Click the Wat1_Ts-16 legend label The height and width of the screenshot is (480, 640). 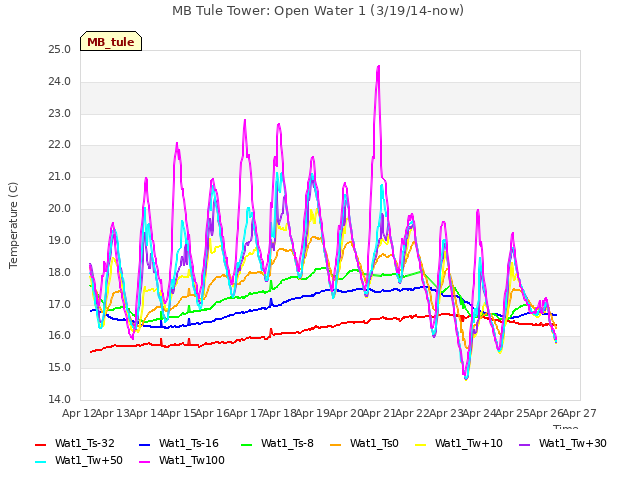click(x=189, y=444)
